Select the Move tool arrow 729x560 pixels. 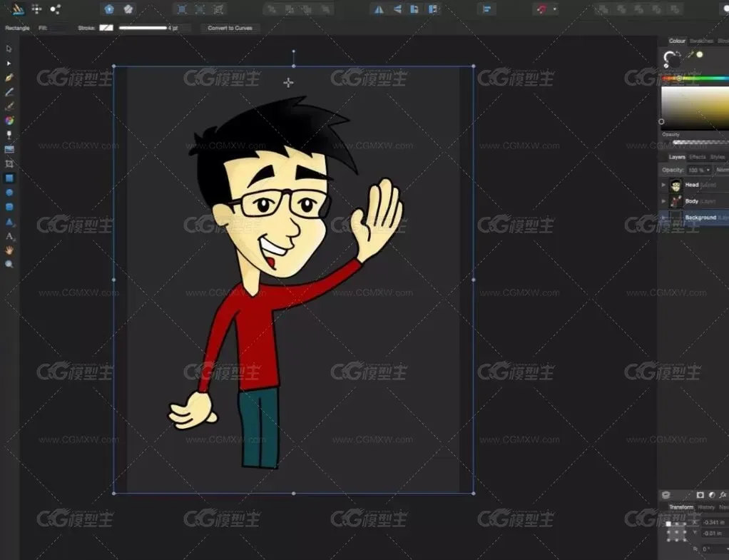[x=9, y=49]
